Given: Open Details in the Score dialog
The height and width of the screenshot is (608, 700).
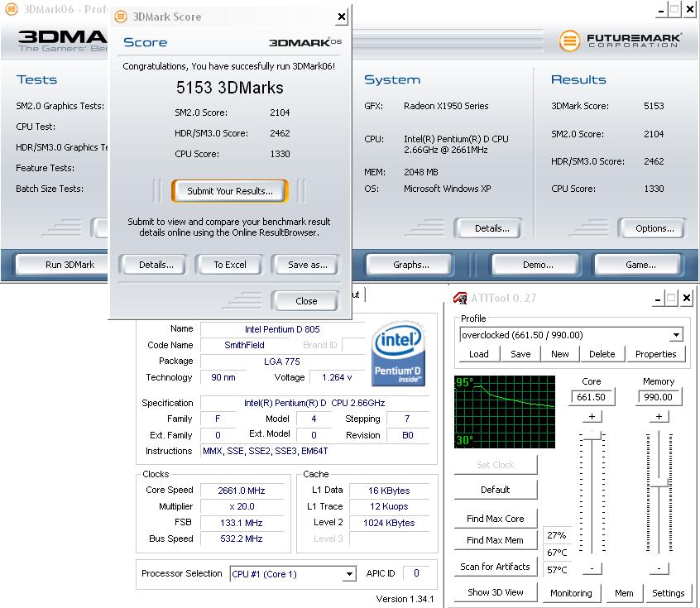Looking at the screenshot, I should tap(156, 265).
